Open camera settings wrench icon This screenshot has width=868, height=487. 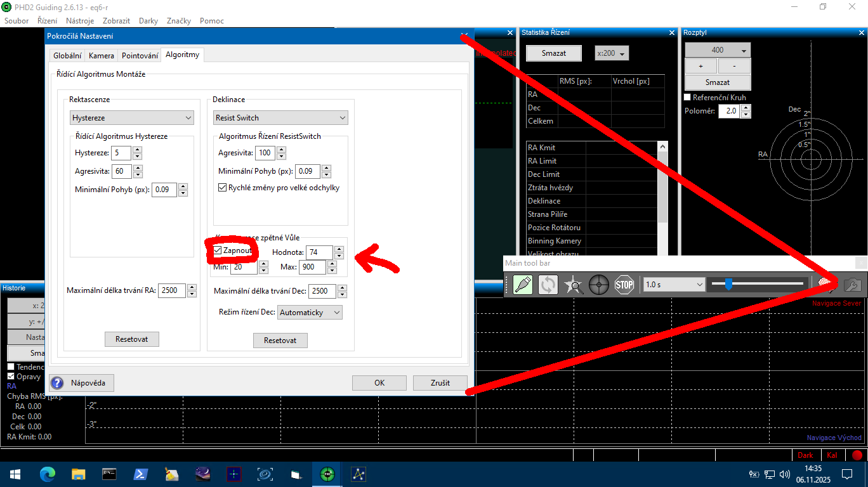(x=854, y=285)
